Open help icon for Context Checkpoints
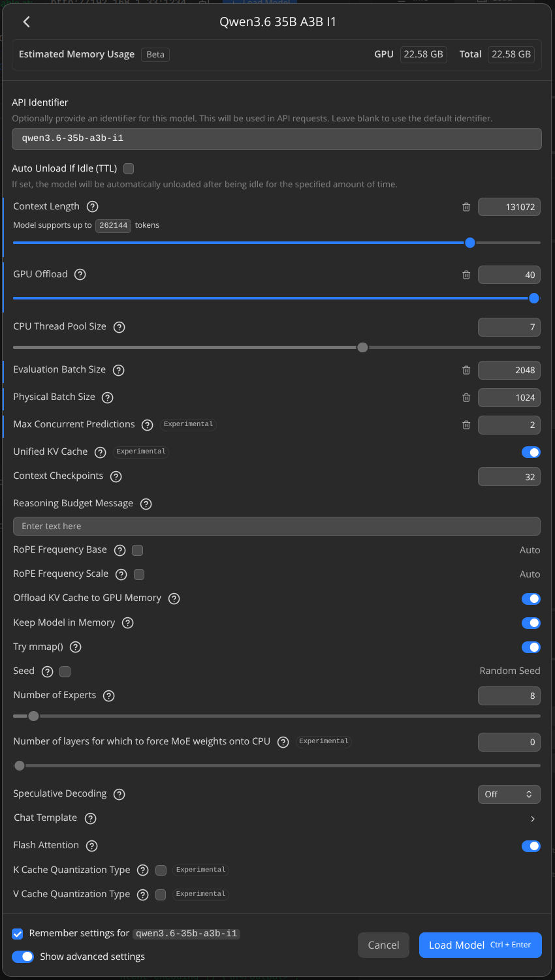This screenshot has width=555, height=980. (x=116, y=476)
